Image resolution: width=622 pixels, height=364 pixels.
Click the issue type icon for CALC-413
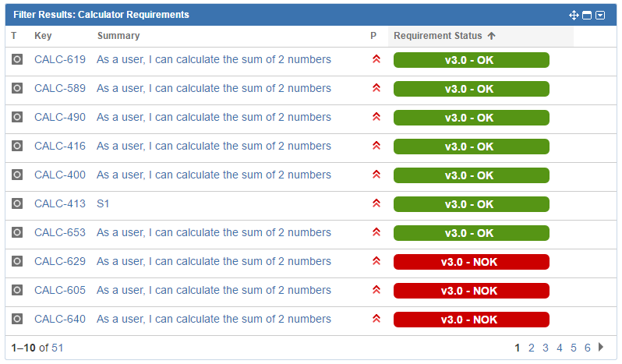(17, 203)
